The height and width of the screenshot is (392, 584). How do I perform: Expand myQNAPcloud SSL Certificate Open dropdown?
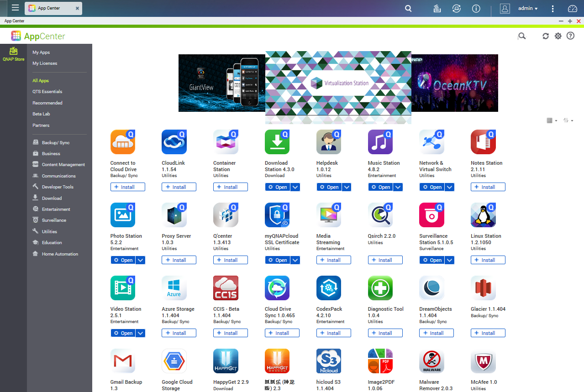point(295,260)
